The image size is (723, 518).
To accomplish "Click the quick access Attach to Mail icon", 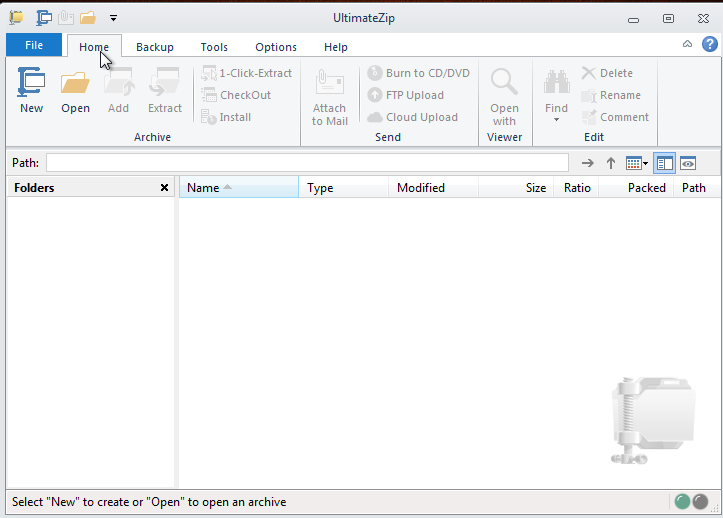I will click(x=66, y=18).
